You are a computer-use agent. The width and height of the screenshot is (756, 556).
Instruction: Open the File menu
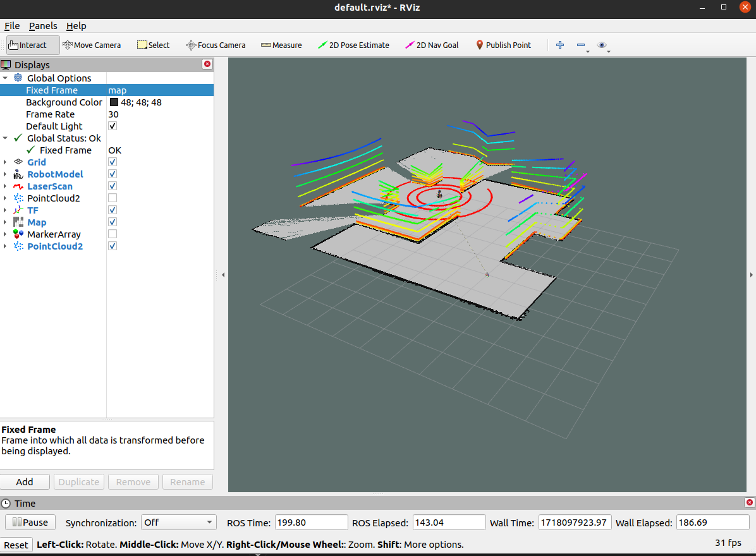(x=12, y=26)
